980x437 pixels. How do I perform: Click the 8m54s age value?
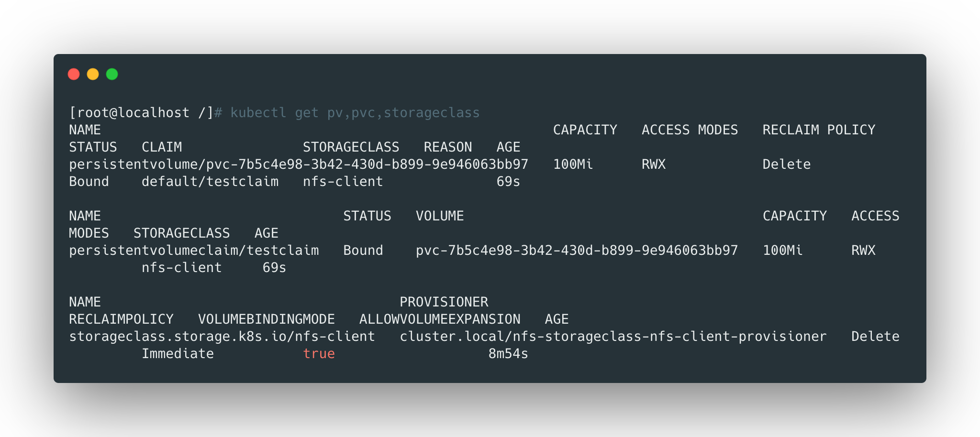point(508,354)
